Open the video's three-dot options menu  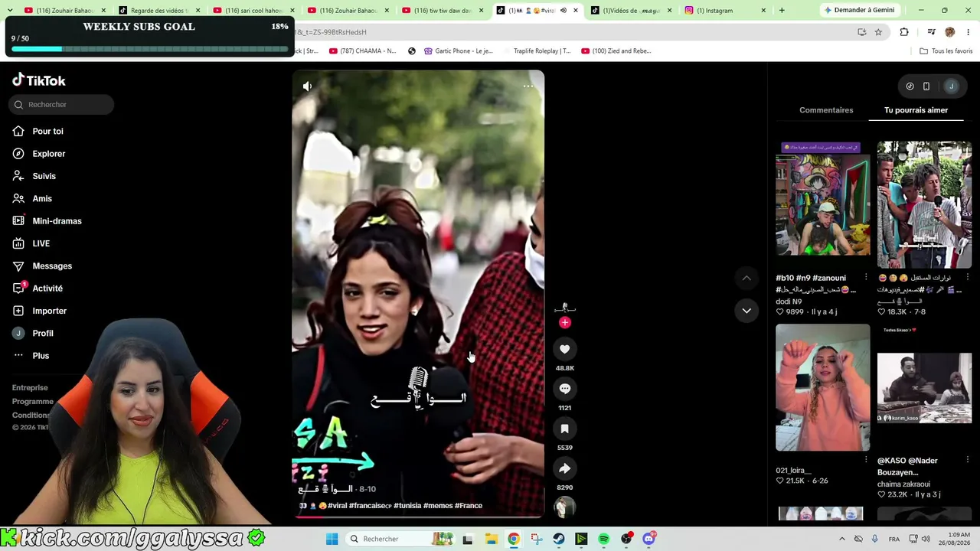pos(528,86)
